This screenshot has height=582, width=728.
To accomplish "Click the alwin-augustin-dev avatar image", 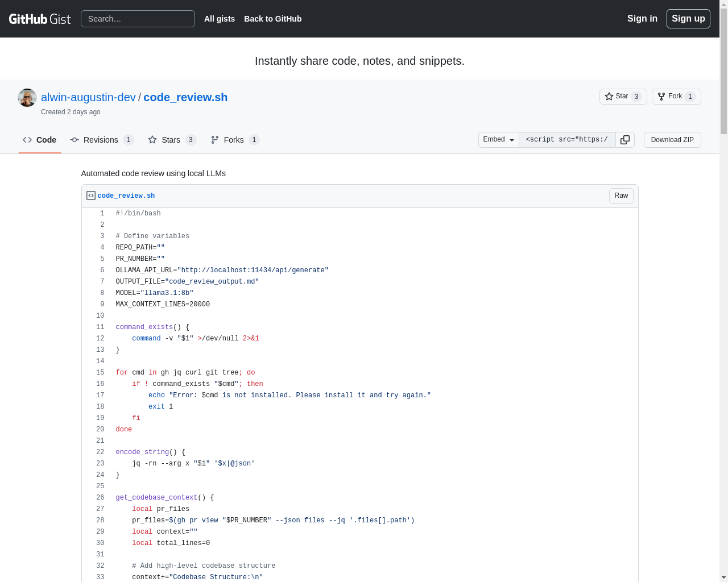I will coord(27,98).
